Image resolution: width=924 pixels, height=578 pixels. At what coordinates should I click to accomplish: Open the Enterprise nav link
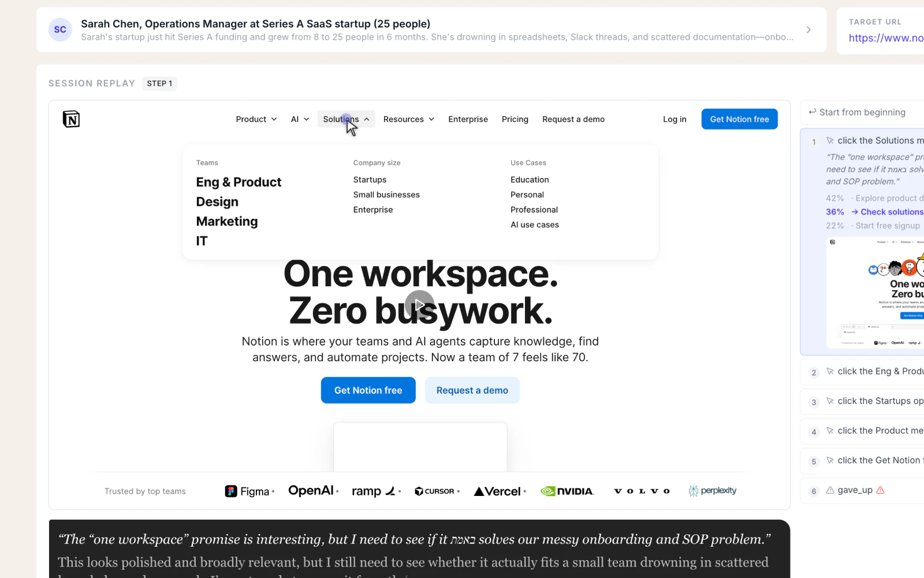pos(468,119)
